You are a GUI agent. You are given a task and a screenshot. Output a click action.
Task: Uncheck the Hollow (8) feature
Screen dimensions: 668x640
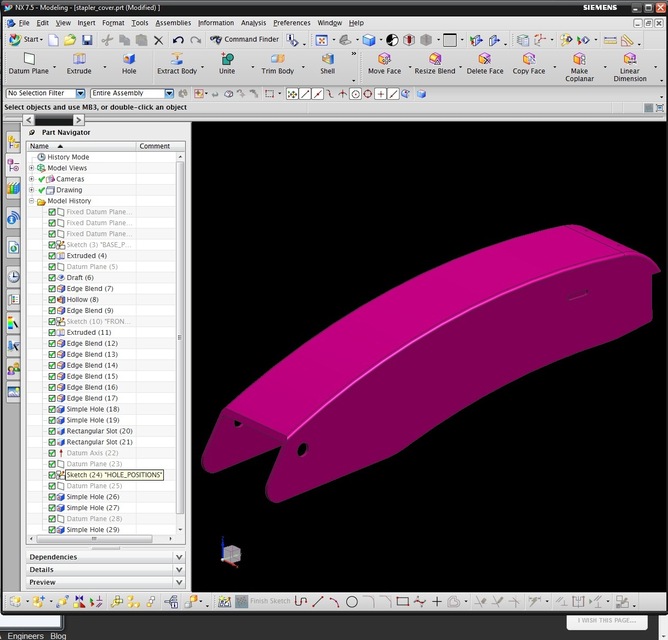52,300
